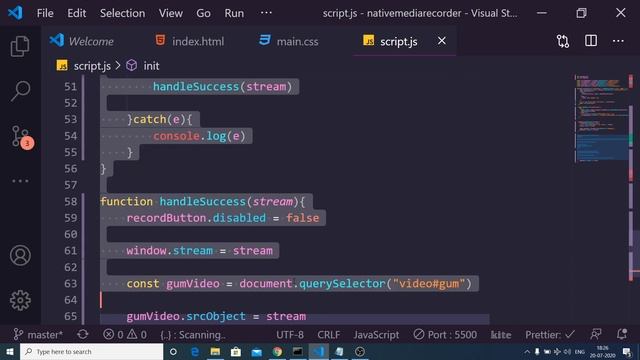This screenshot has width=640, height=360.
Task: Click the Windows taskbar search box
Action: click(91, 351)
